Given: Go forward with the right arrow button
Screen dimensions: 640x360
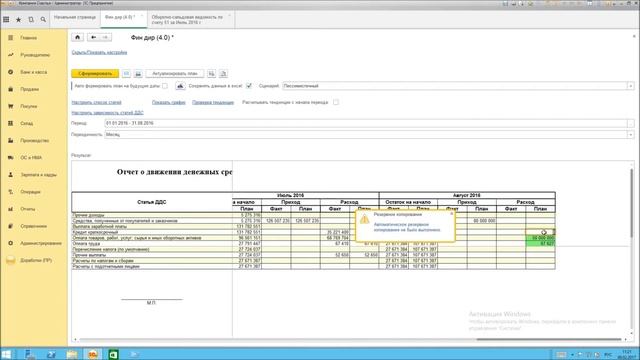Looking at the screenshot, I should [x=105, y=37].
